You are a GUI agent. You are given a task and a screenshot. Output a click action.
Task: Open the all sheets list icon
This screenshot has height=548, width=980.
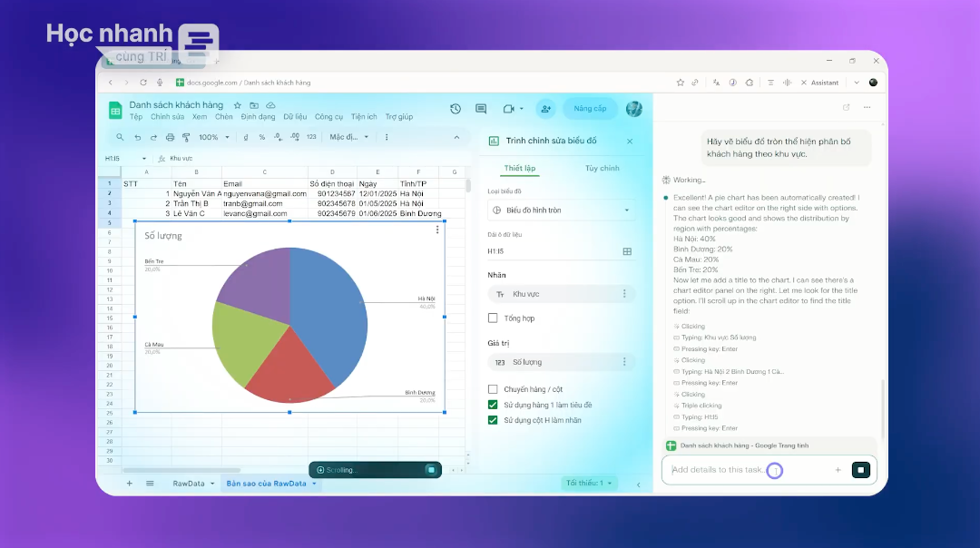tap(150, 483)
